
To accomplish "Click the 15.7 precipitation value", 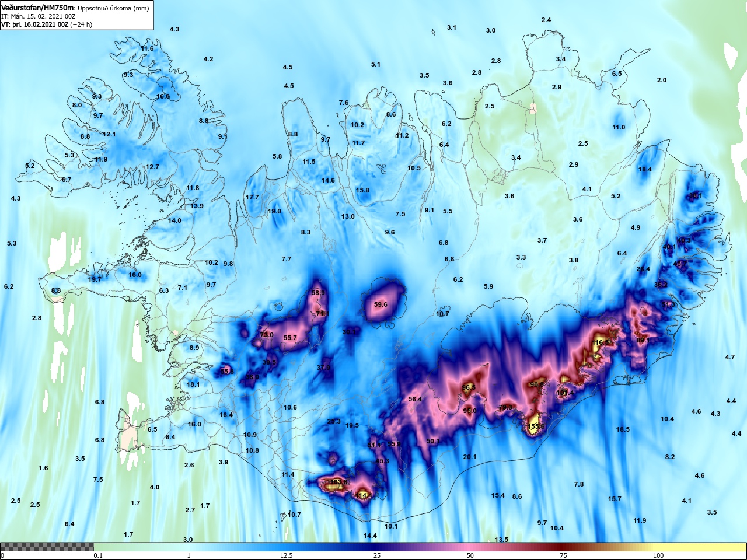I will pyautogui.click(x=615, y=499).
